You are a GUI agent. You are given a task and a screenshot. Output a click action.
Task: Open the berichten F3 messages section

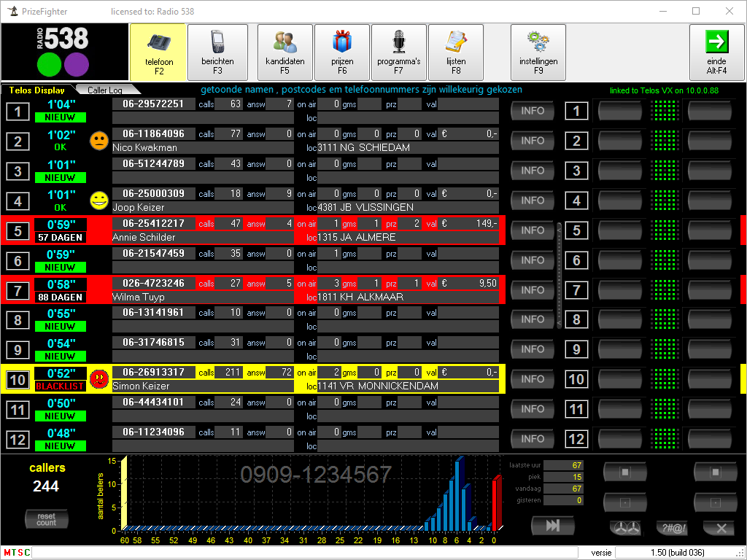217,52
